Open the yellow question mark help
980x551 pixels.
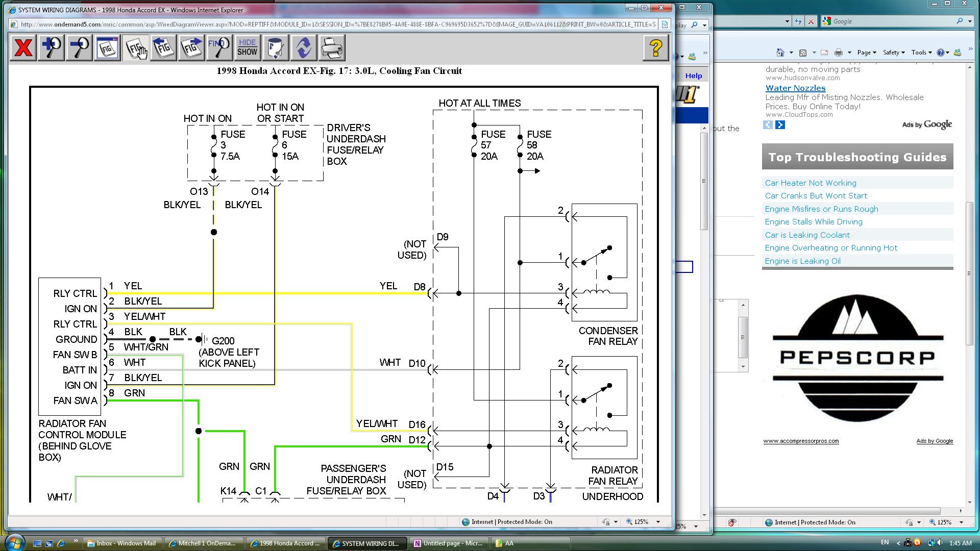pyautogui.click(x=656, y=48)
